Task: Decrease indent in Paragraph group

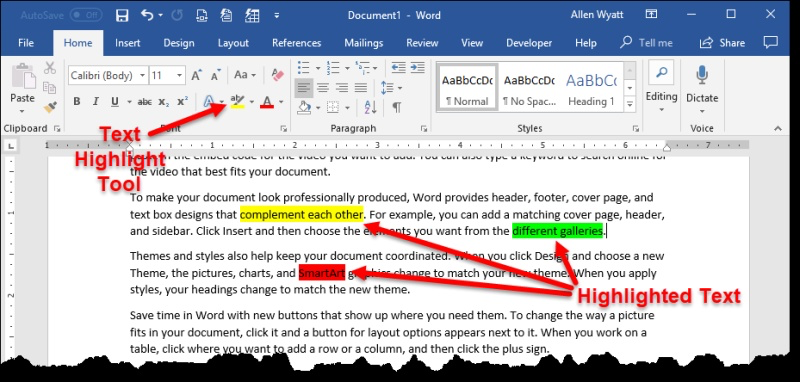Action: click(398, 68)
